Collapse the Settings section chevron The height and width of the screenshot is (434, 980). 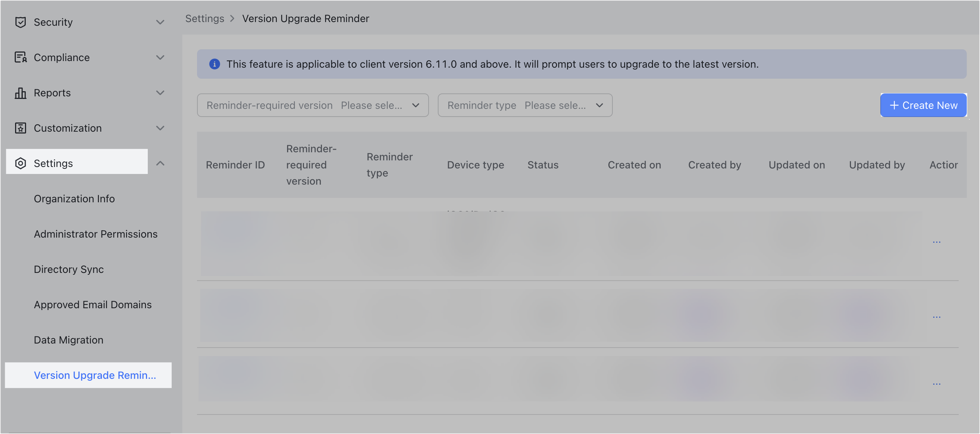(160, 163)
